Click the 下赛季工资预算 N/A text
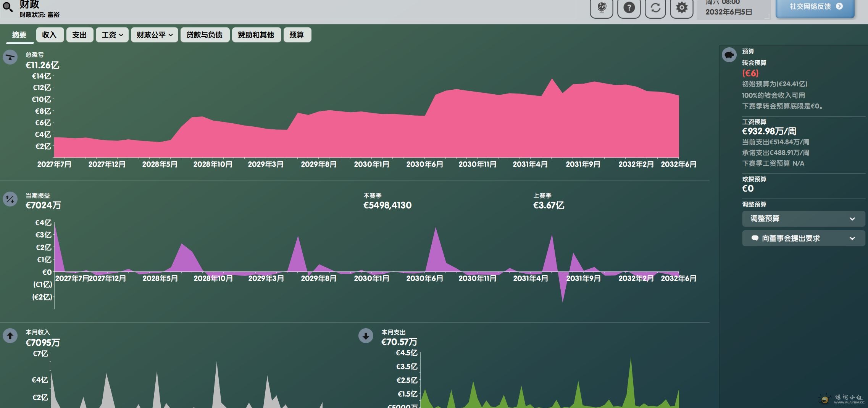Screen dimensions: 868x408 tap(773, 163)
